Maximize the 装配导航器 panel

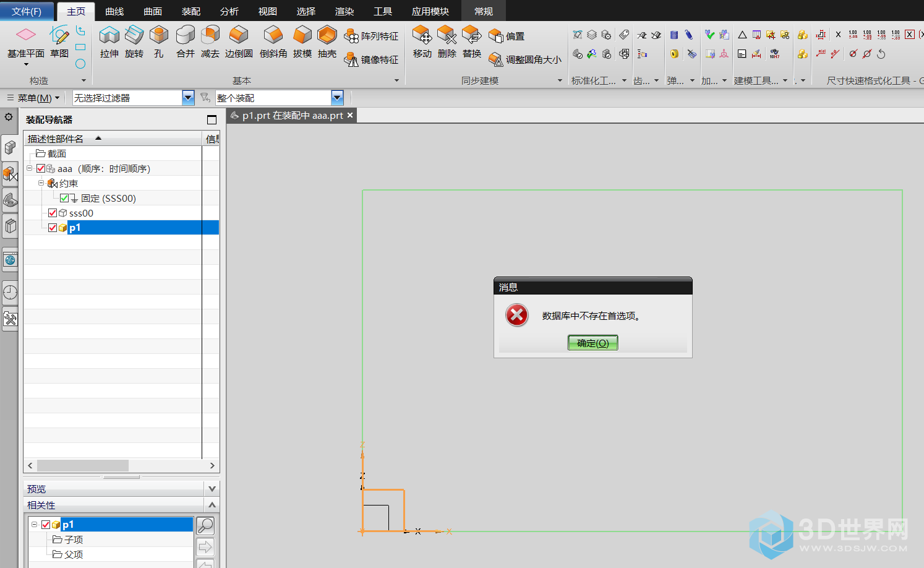click(212, 119)
